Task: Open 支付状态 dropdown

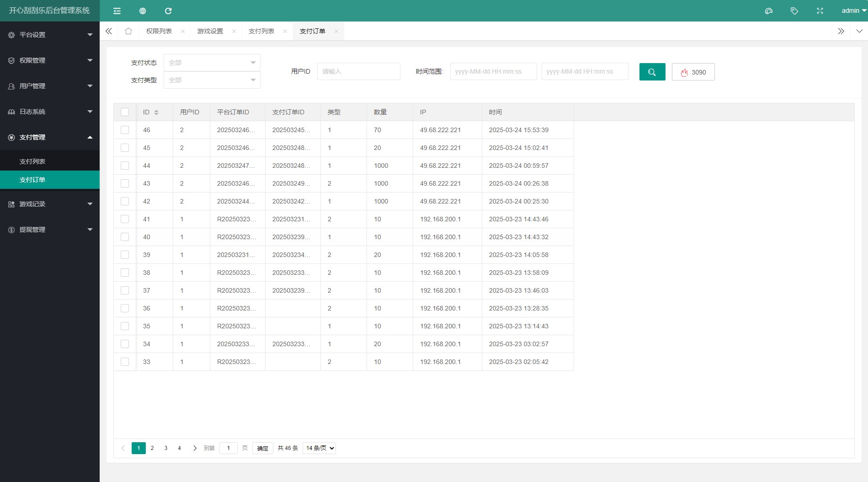Action: click(x=212, y=63)
